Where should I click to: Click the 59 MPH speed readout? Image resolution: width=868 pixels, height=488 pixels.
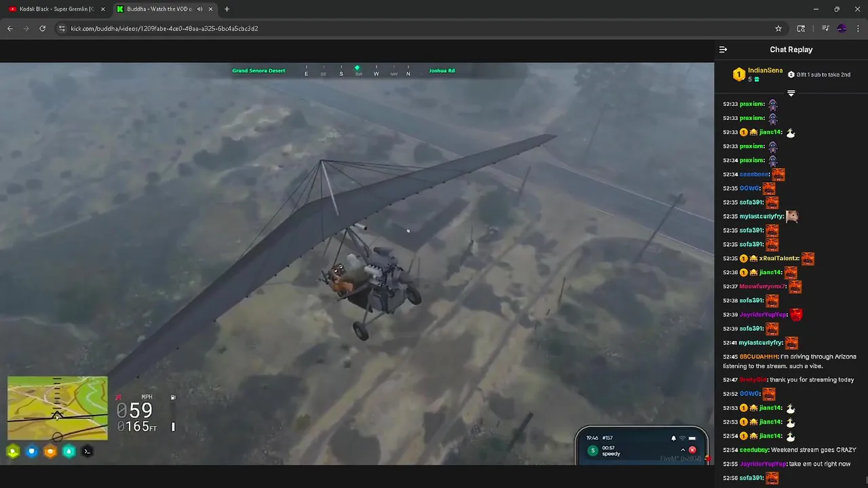tap(134, 411)
